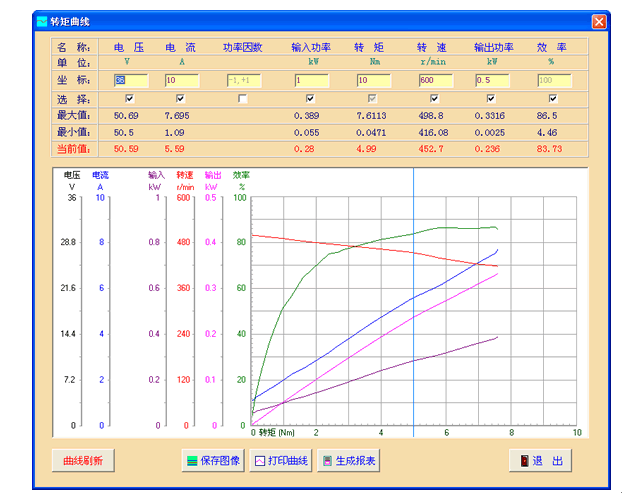Image resolution: width=622 pixels, height=496 pixels.
Task: Click the 输出功率 coordinate field showing 0.5
Action: (492, 80)
